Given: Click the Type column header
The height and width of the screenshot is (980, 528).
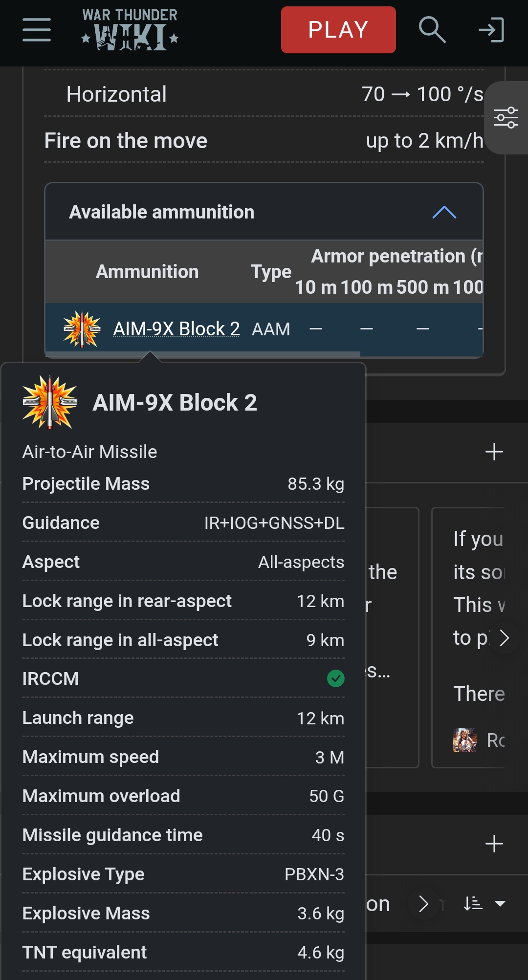Looking at the screenshot, I should coord(271,272).
